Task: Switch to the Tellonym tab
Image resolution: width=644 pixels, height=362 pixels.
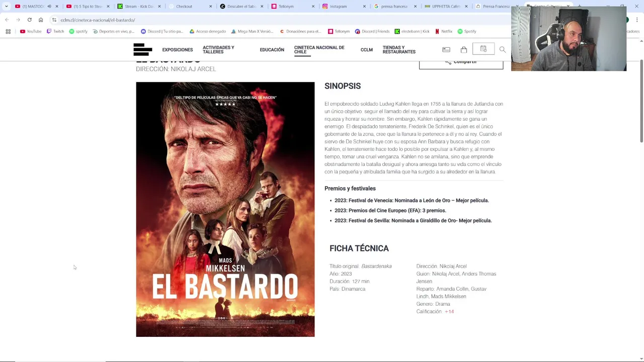Action: tap(293, 6)
